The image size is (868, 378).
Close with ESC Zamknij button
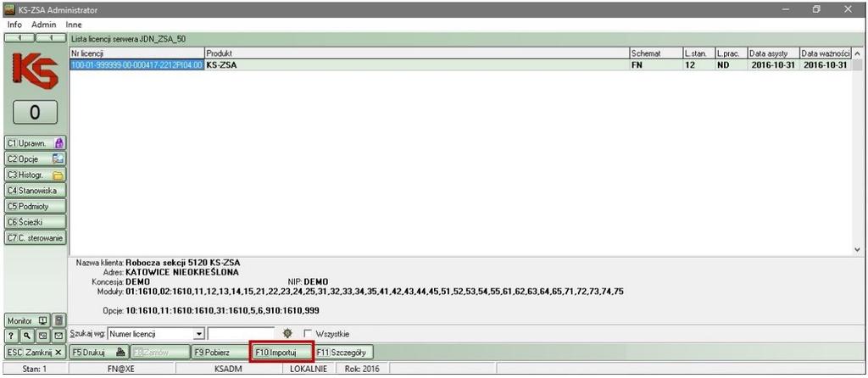pyautogui.click(x=35, y=352)
